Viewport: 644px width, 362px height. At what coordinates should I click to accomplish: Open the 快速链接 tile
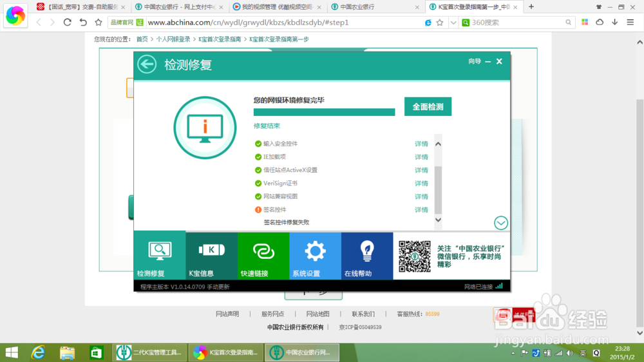(263, 256)
